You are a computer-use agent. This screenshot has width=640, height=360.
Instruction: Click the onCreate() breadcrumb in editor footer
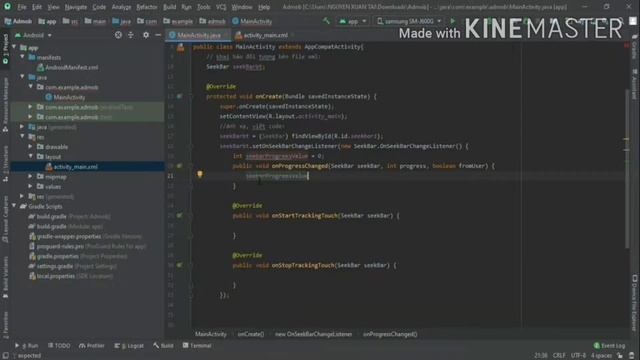click(251, 334)
